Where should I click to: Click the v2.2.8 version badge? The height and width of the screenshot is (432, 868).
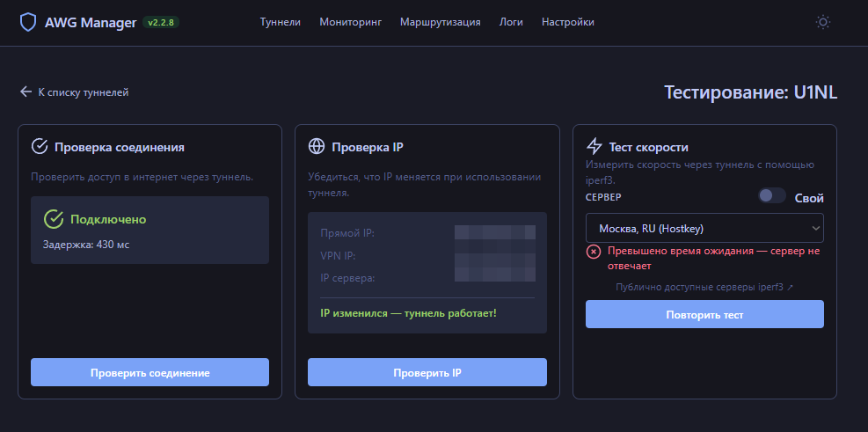click(160, 22)
